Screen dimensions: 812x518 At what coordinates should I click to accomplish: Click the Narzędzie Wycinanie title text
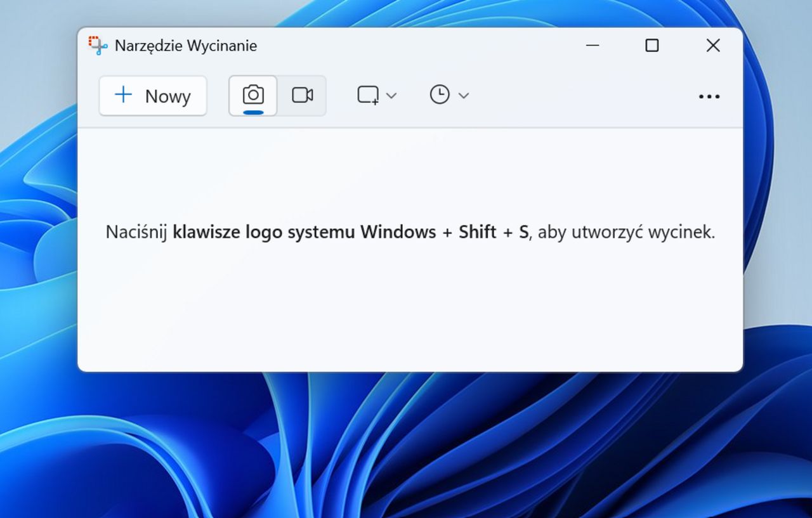(x=186, y=45)
